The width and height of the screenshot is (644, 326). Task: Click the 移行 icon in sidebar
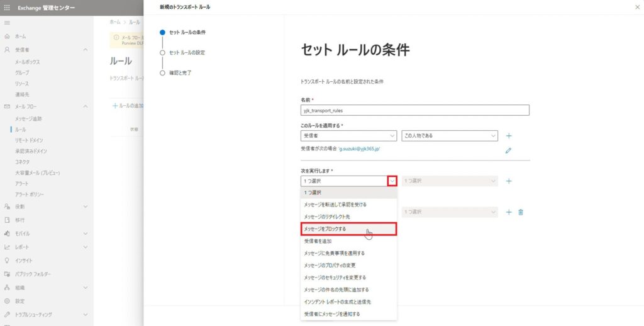coord(7,220)
